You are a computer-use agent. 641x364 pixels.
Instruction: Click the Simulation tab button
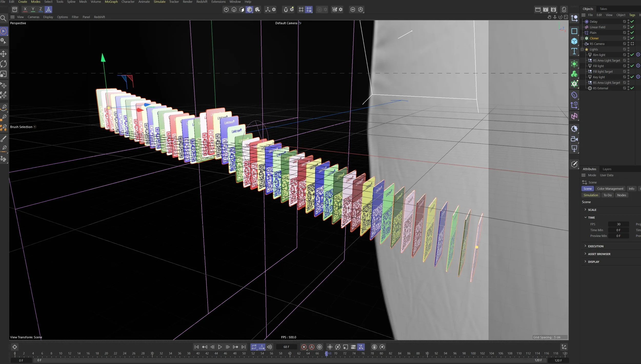[x=590, y=195]
